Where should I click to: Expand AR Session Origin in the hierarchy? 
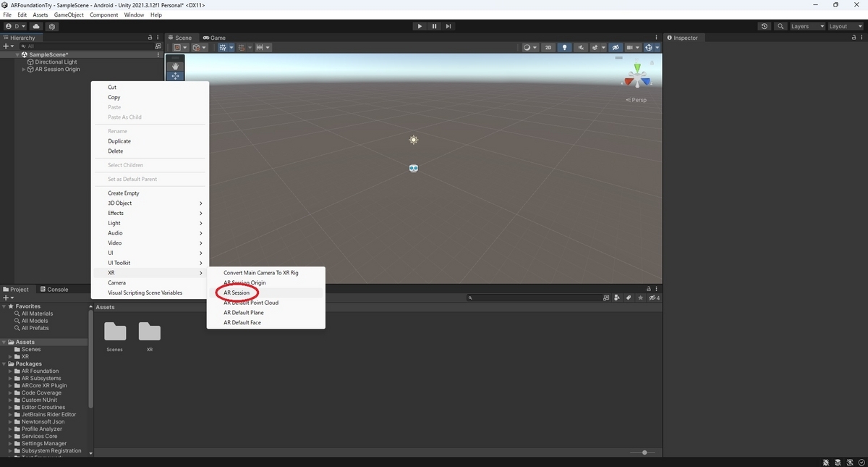click(24, 70)
